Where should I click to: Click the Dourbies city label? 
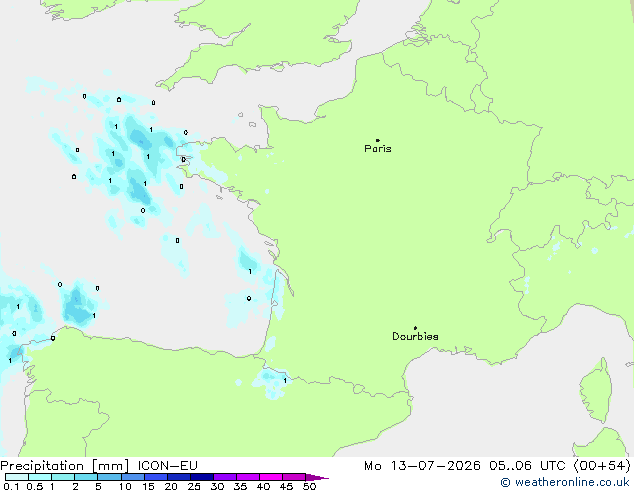click(415, 336)
